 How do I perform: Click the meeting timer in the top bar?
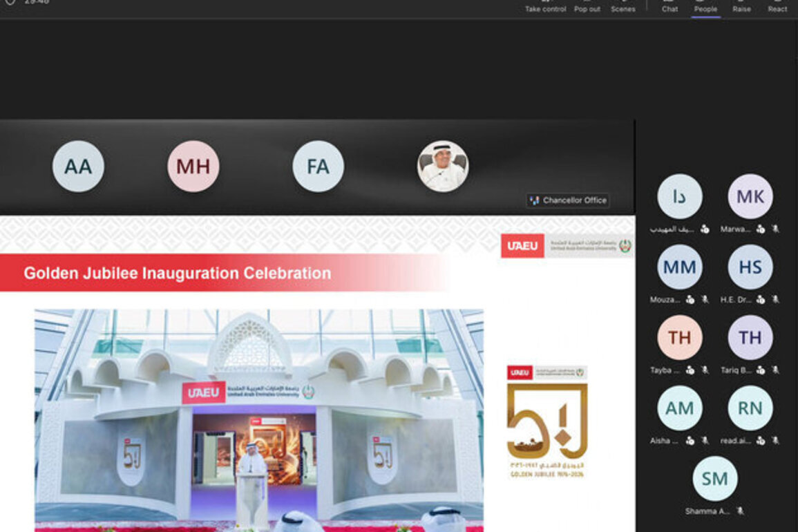[37, 3]
